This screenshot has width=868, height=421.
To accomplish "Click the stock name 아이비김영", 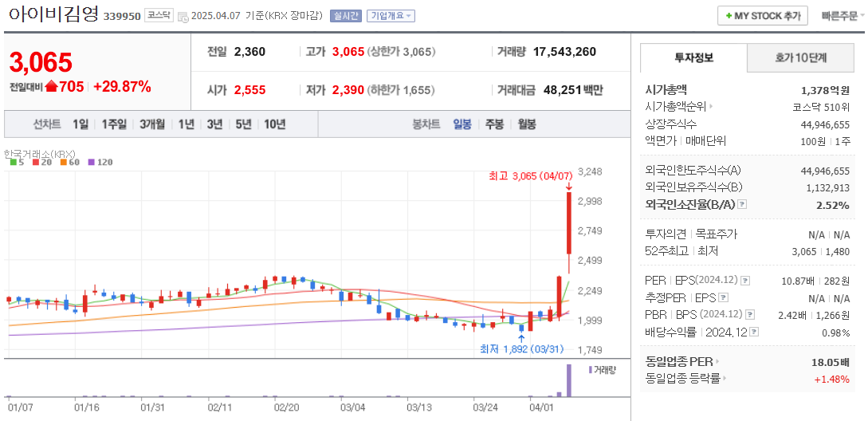I will click(53, 15).
